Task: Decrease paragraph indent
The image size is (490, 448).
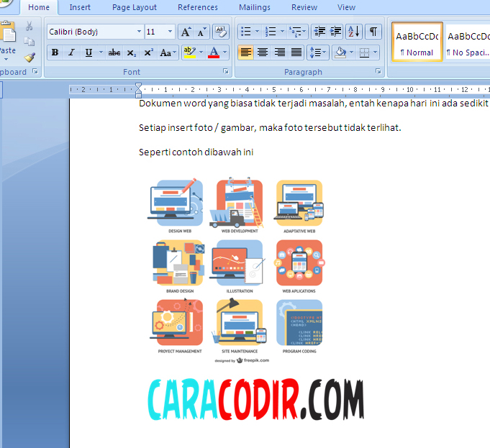Action: click(x=319, y=32)
